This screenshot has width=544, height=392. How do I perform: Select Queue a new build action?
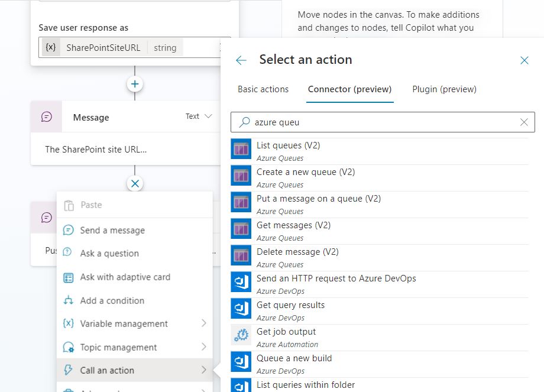(x=380, y=365)
